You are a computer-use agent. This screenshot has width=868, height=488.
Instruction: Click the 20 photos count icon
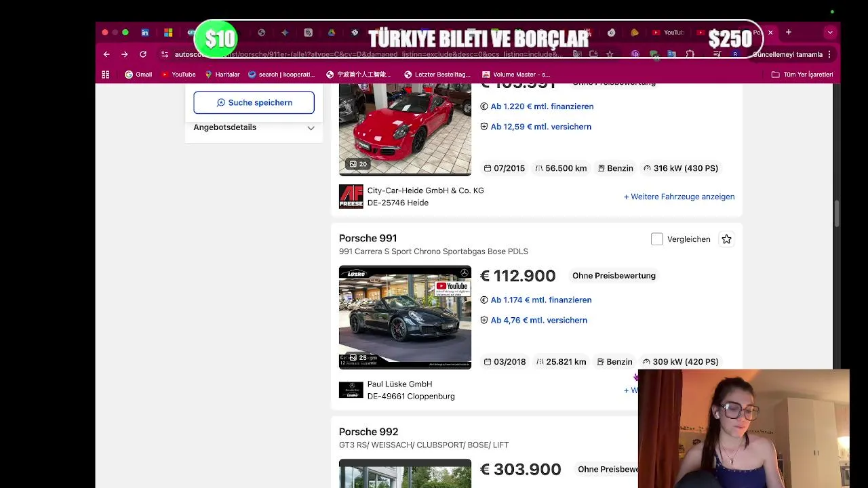pos(357,164)
